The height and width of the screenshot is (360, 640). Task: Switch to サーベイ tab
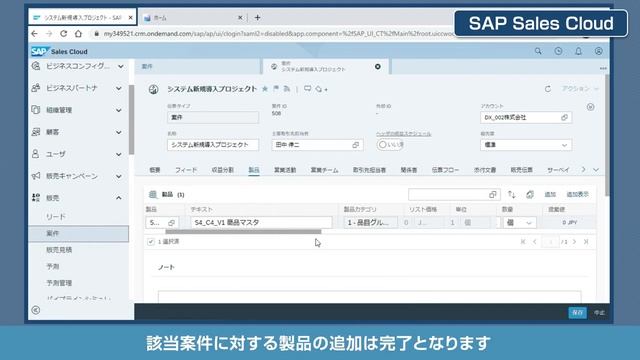tap(558, 170)
